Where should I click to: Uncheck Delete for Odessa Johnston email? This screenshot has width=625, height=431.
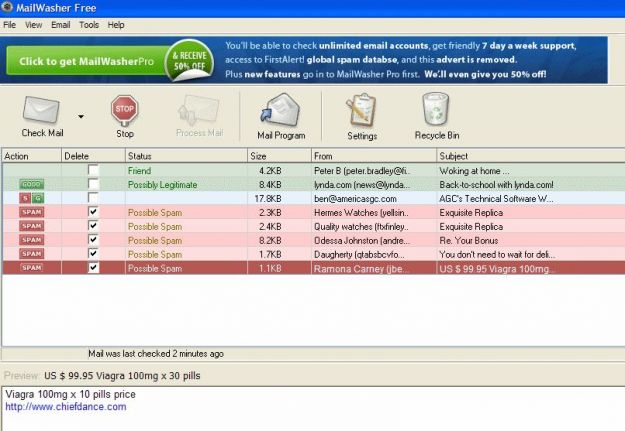pos(93,240)
